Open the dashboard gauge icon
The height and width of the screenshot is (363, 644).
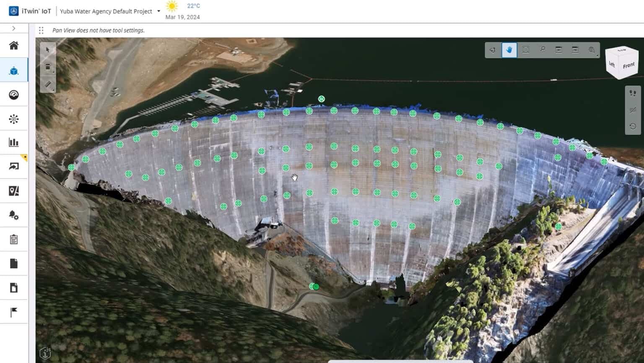[14, 95]
